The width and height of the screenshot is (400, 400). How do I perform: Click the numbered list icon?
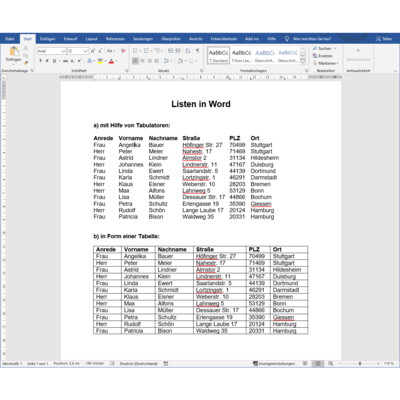coord(146,51)
